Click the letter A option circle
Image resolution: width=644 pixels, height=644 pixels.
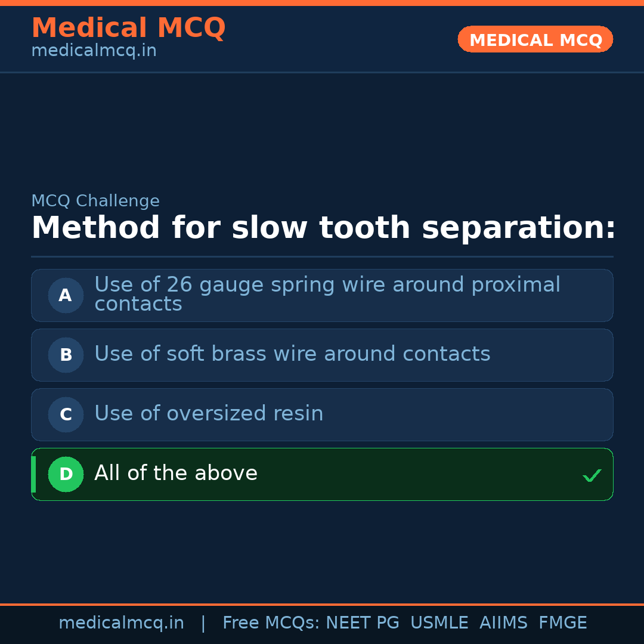[66, 295]
